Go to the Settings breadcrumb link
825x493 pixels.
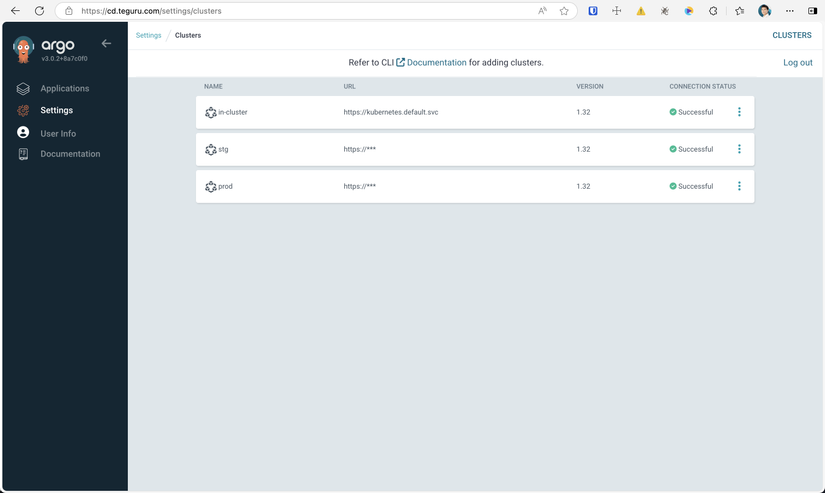148,35
